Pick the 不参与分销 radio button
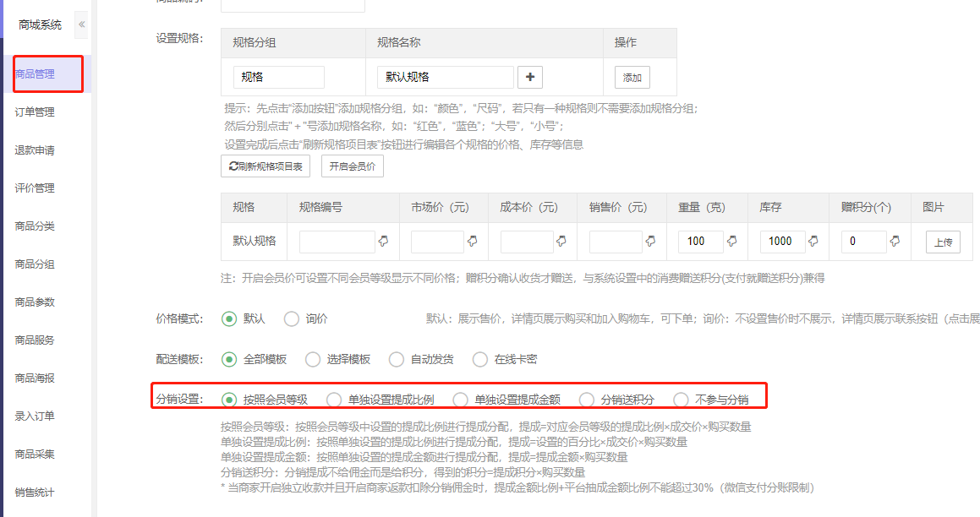The height and width of the screenshot is (517, 980). (x=681, y=400)
